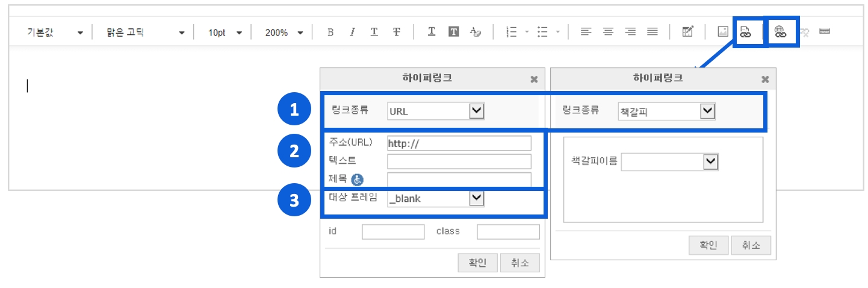868x288 pixels.
Task: Click the insert image icon
Action: coord(723,32)
